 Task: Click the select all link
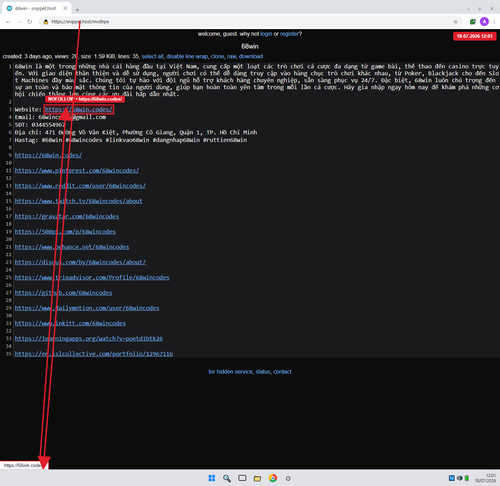[x=153, y=56]
